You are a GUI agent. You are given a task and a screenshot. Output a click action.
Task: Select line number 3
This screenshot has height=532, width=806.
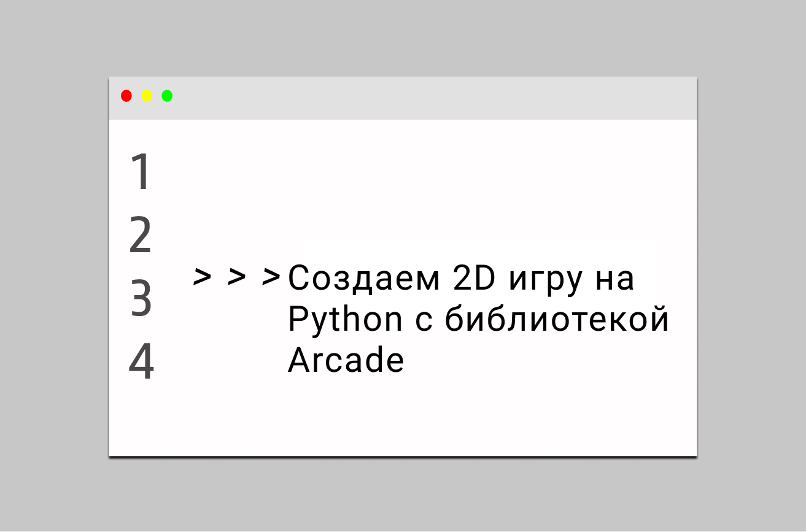141,299
